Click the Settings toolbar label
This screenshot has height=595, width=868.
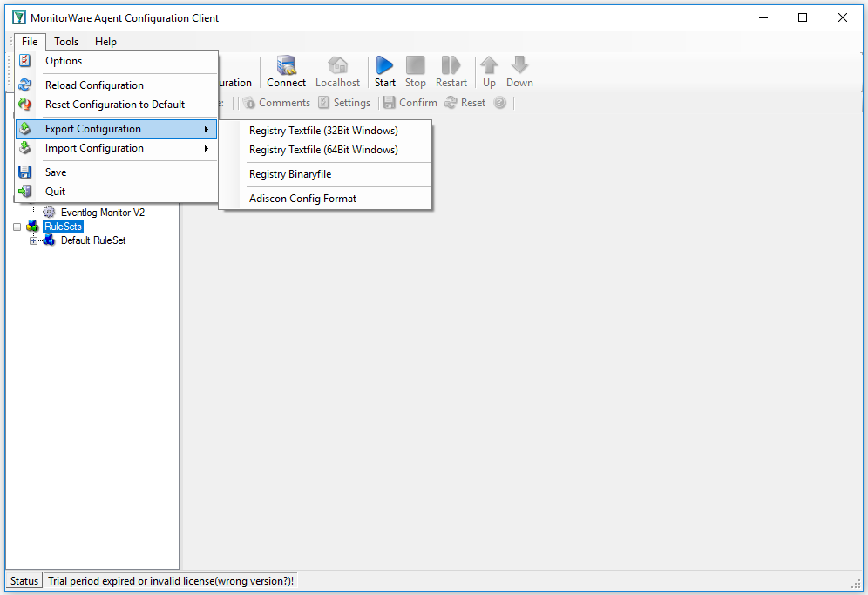coord(352,103)
